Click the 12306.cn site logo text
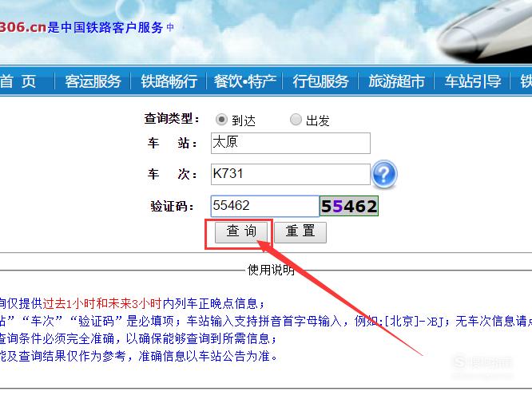The width and height of the screenshot is (532, 399). click(22, 27)
